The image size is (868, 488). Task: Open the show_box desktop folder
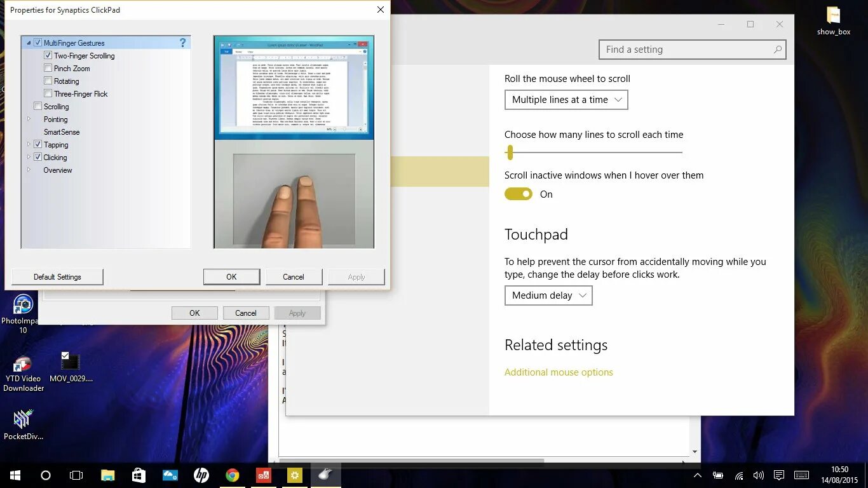coord(834,20)
